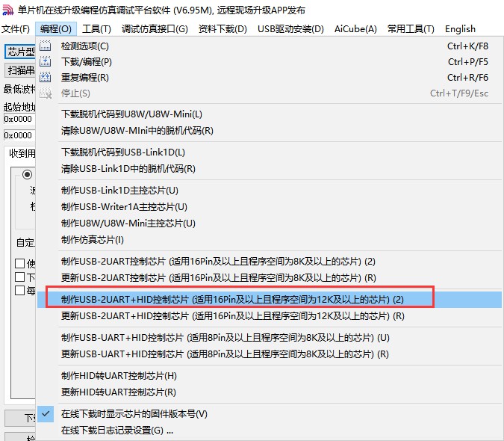The width and height of the screenshot is (504, 441).
Task: Open the 调试仿真接口(G) menu
Action: click(155, 29)
